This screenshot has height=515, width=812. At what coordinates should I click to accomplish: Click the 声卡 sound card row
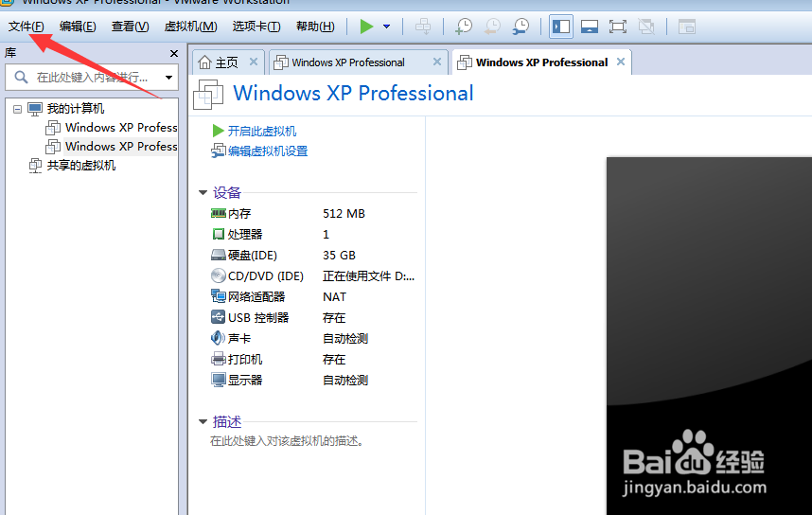coord(313,338)
